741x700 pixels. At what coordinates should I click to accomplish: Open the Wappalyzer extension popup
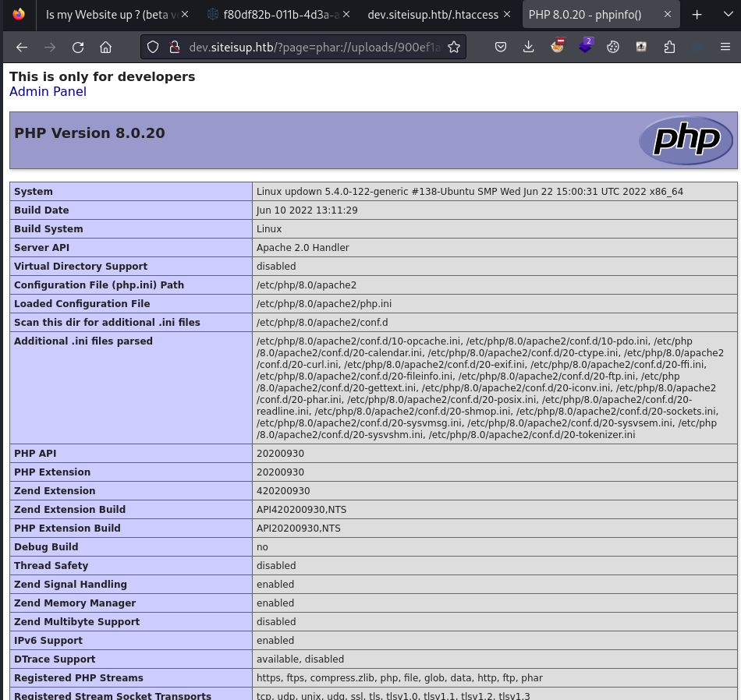[x=586, y=47]
